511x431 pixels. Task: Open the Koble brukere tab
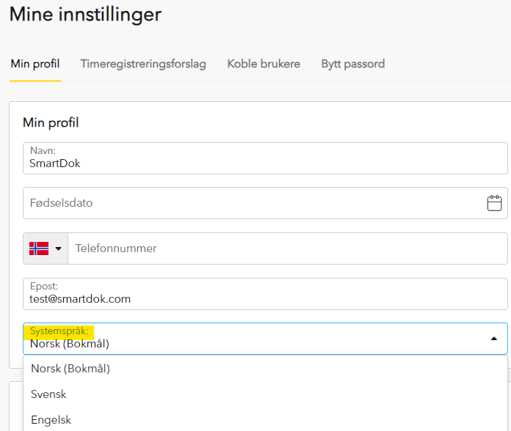pyautogui.click(x=264, y=64)
